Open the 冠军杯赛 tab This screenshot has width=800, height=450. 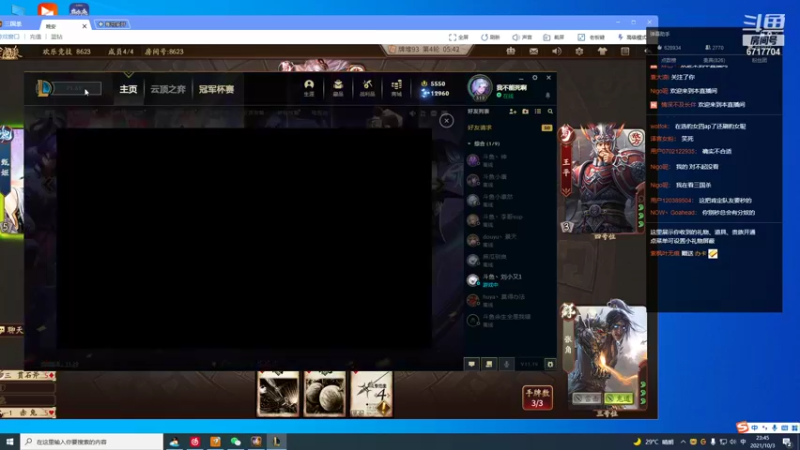click(216, 89)
